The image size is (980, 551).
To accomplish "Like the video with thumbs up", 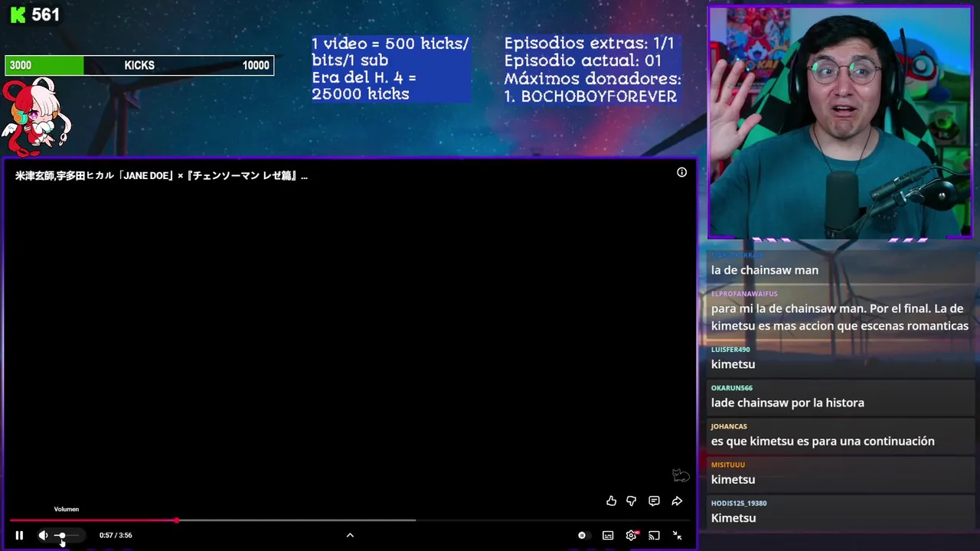I will pos(611,501).
